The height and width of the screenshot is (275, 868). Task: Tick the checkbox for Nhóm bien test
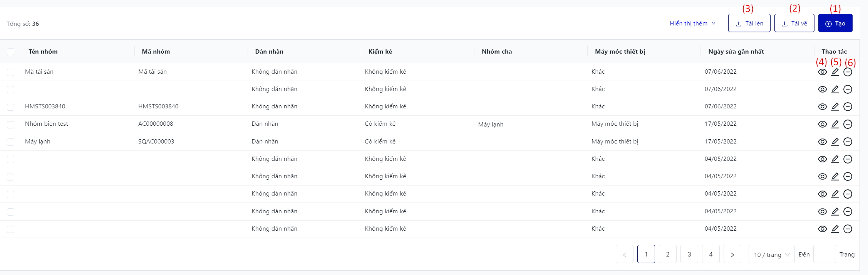click(x=11, y=125)
